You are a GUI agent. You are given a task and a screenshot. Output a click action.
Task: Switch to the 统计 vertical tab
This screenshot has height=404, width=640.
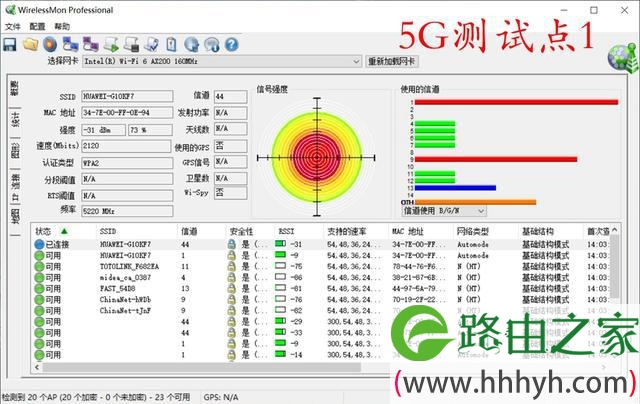coord(15,120)
